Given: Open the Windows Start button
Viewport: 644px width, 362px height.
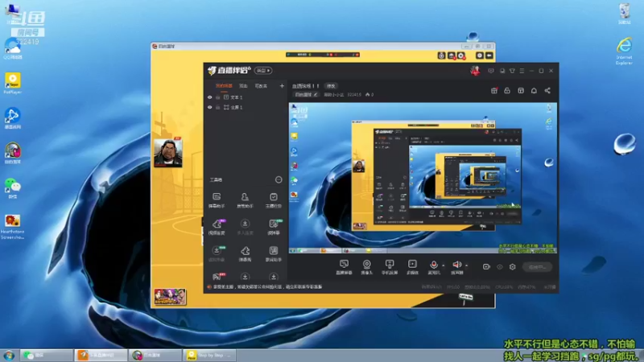Looking at the screenshot, I should pos(9,355).
